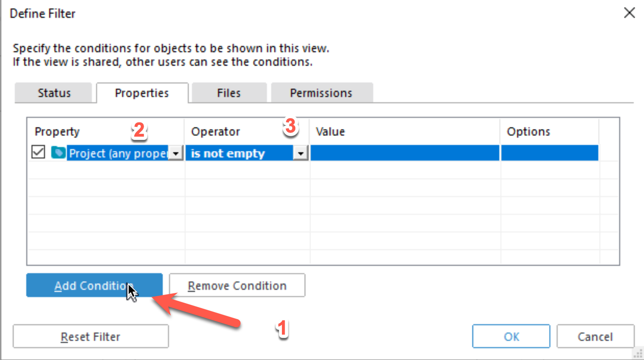Viewport: 644px width, 360px height.
Task: Confirm with the OK button
Action: [x=511, y=336]
